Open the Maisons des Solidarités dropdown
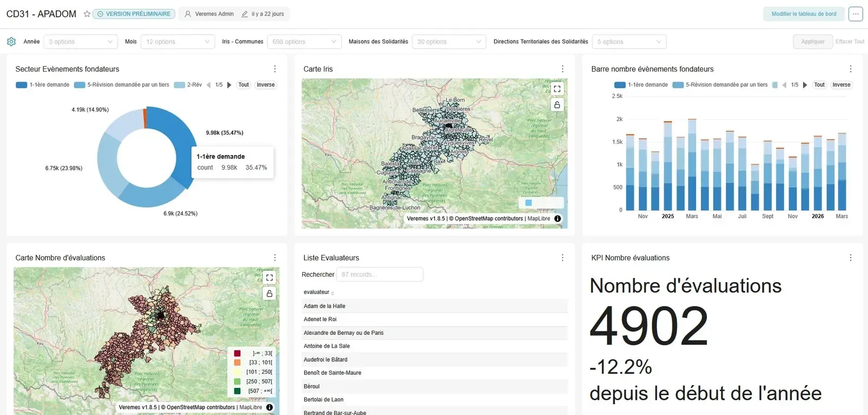The width and height of the screenshot is (868, 415). (x=449, y=42)
